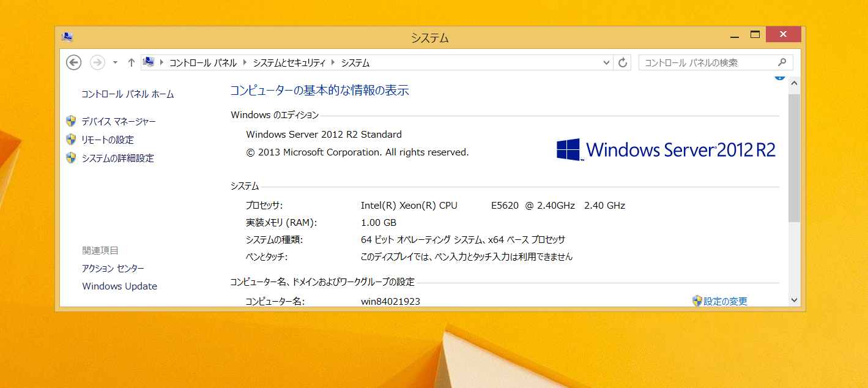Viewport: 868px width, 388px height.
Task: Select the システム breadcrumb in address bar
Action: point(355,62)
